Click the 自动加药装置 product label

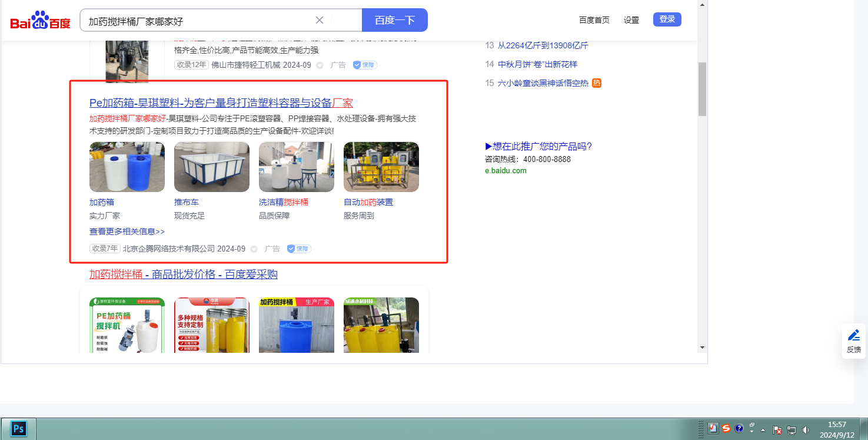click(x=368, y=202)
